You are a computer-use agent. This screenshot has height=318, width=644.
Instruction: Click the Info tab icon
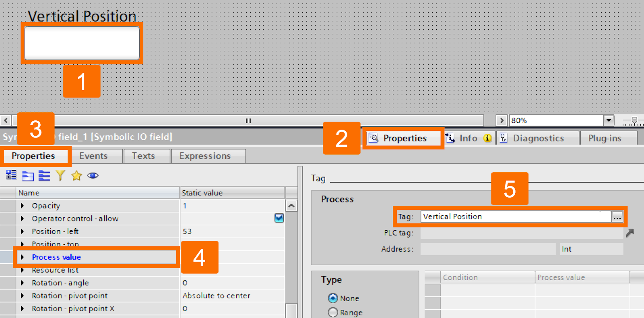tap(450, 138)
